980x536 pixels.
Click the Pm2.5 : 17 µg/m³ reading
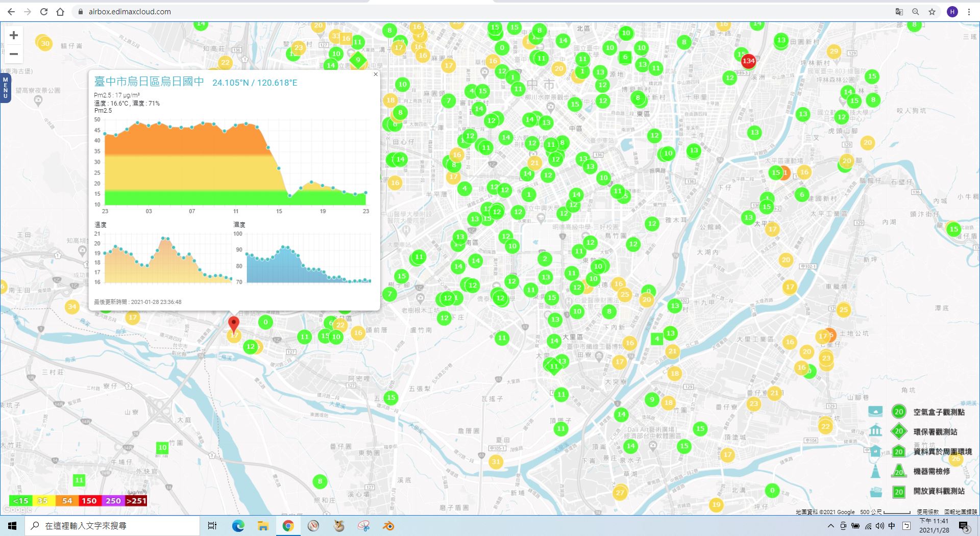[117, 95]
